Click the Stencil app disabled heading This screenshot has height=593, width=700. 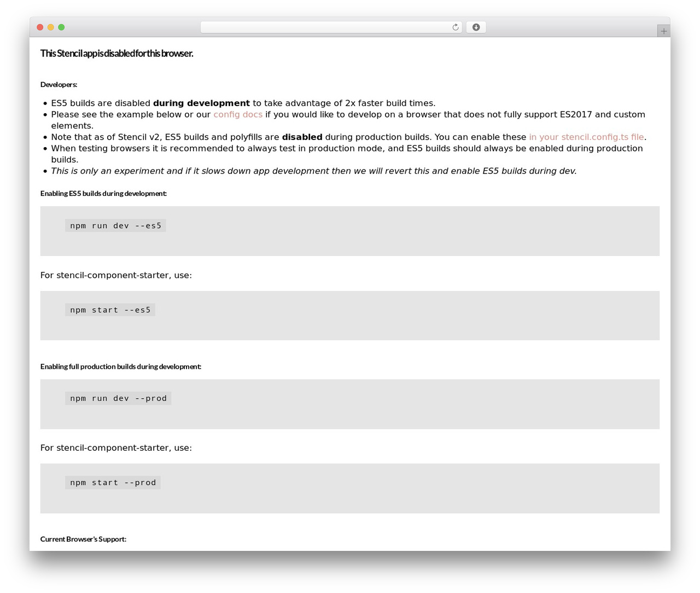click(x=117, y=53)
